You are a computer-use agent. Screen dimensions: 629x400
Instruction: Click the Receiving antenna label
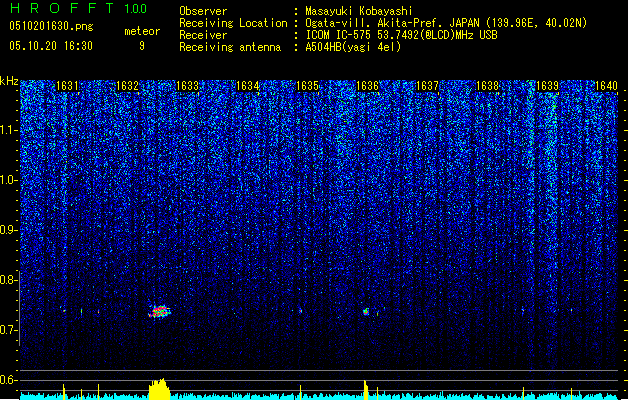(x=230, y=47)
